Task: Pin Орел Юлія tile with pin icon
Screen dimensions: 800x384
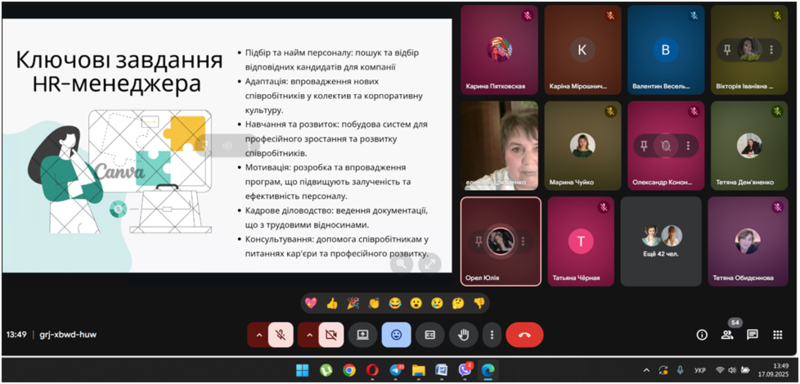Action: [478, 241]
